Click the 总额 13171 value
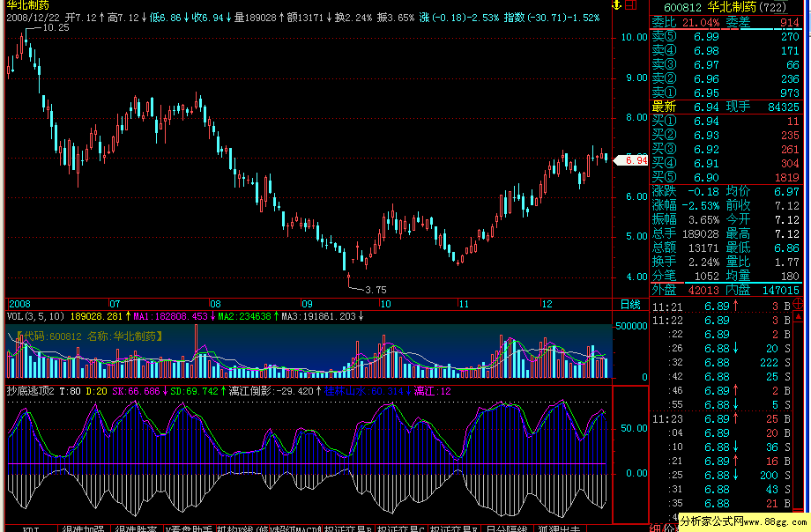 pyautogui.click(x=703, y=248)
